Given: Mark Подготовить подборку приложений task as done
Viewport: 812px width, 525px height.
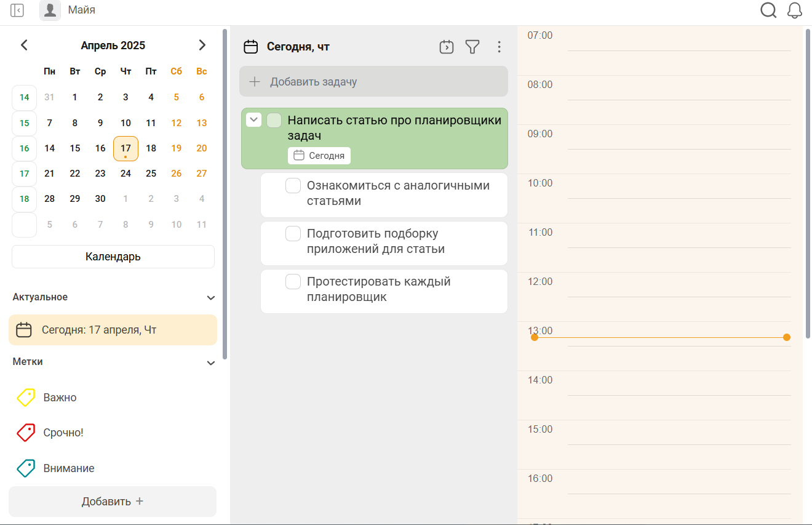Looking at the screenshot, I should (x=293, y=234).
